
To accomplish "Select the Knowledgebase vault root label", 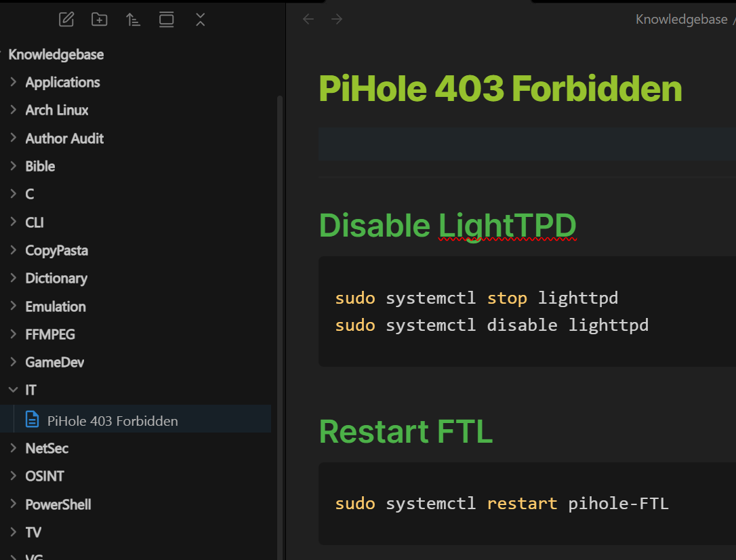I will (56, 54).
